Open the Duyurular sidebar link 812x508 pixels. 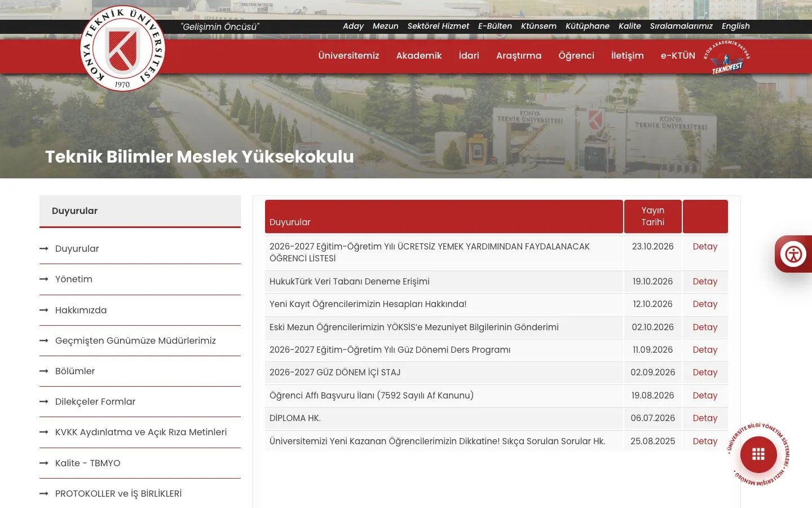click(x=77, y=248)
